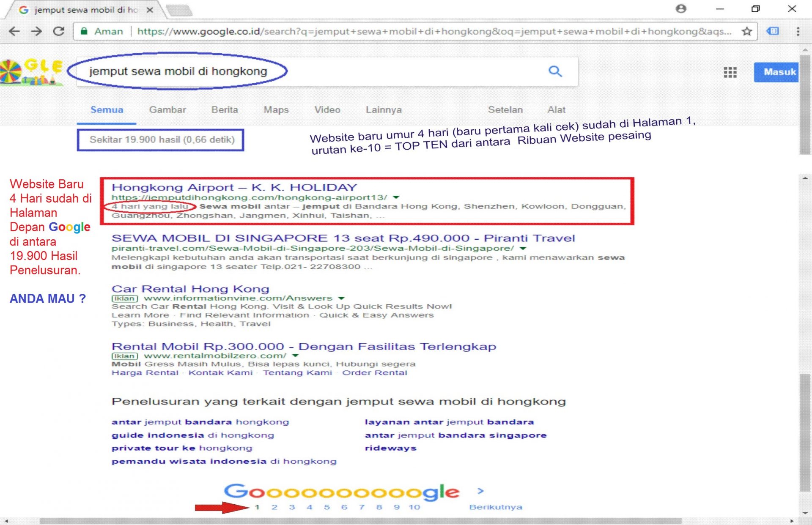Click the forward navigation arrow
The width and height of the screenshot is (812, 525).
37,31
